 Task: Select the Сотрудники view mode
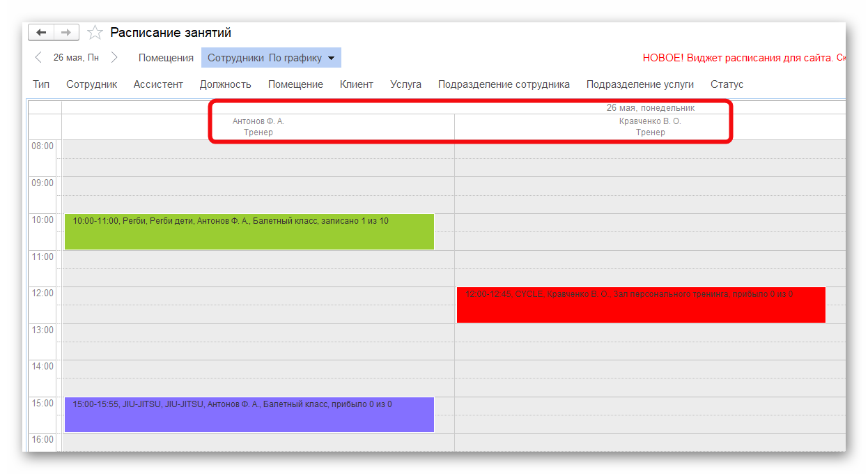pyautogui.click(x=235, y=58)
